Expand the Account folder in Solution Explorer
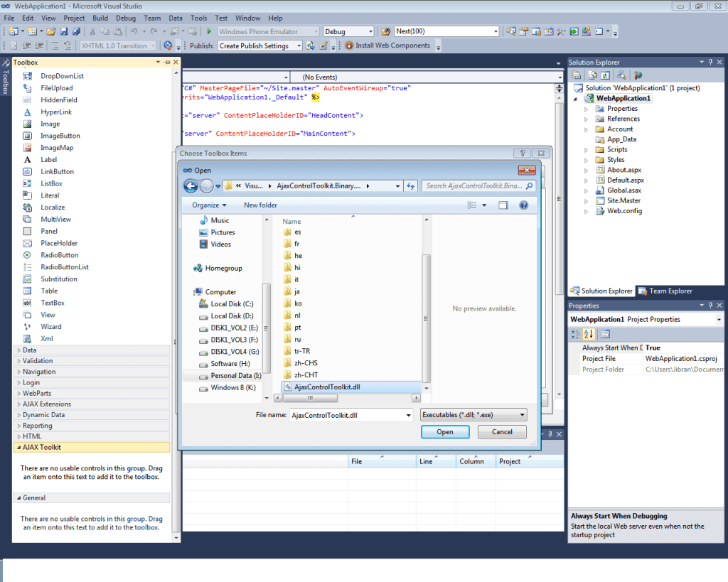This screenshot has height=582, width=728. point(586,129)
